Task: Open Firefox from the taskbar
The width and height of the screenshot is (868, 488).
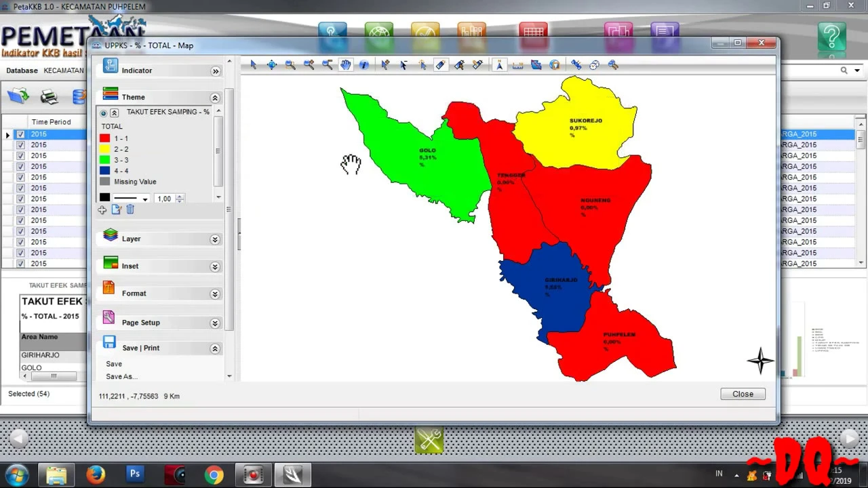Action: 96,475
